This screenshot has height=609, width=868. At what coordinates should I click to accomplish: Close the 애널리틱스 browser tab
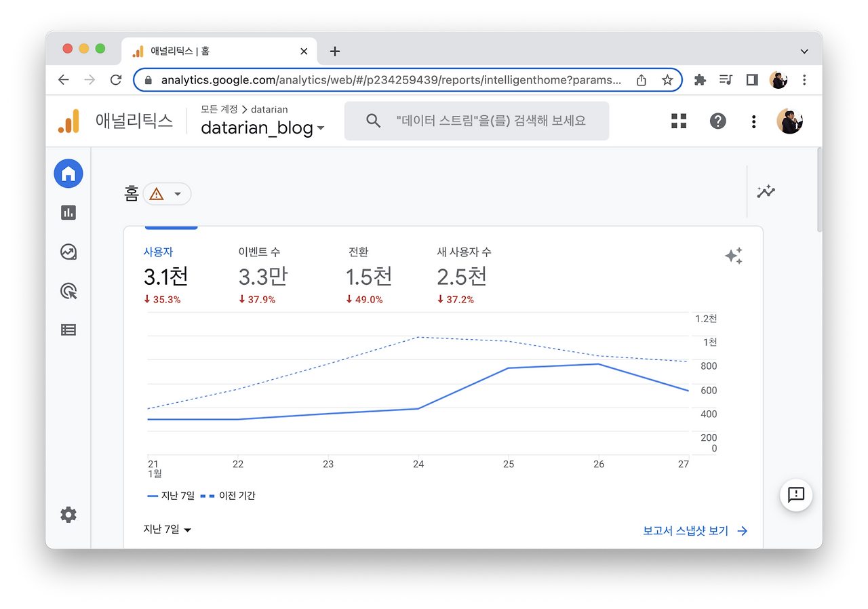click(x=304, y=52)
